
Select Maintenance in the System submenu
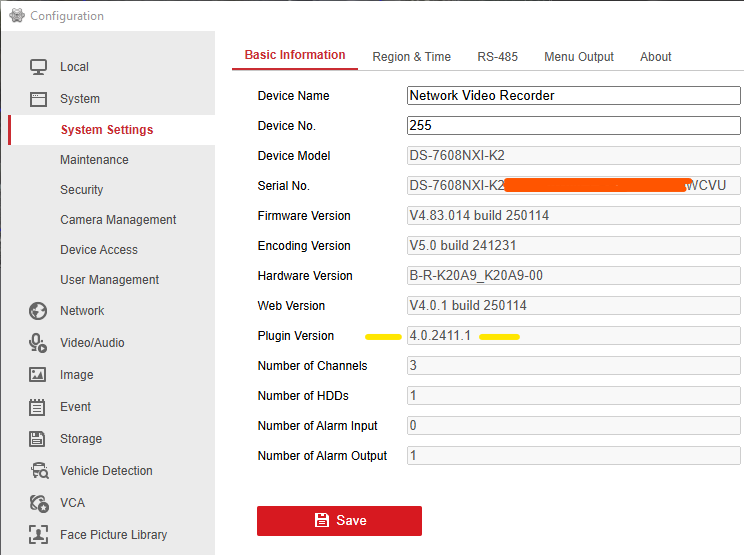pos(94,160)
